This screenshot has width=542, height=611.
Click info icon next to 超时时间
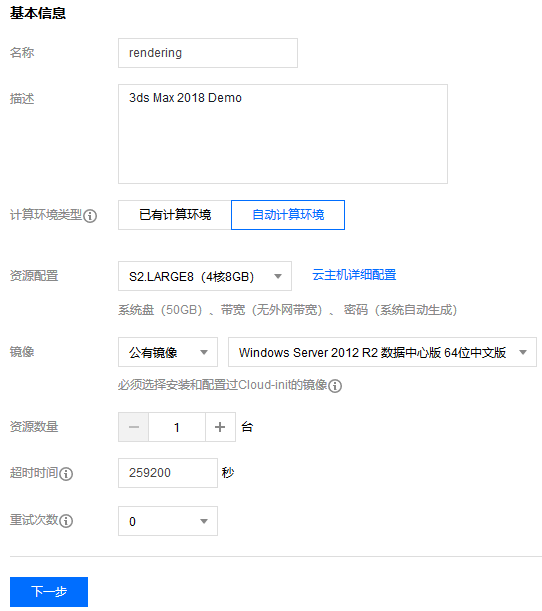66,473
